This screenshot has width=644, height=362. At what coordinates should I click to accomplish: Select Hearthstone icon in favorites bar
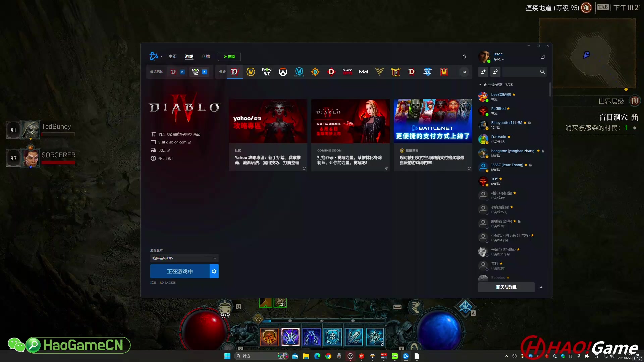coord(315,72)
